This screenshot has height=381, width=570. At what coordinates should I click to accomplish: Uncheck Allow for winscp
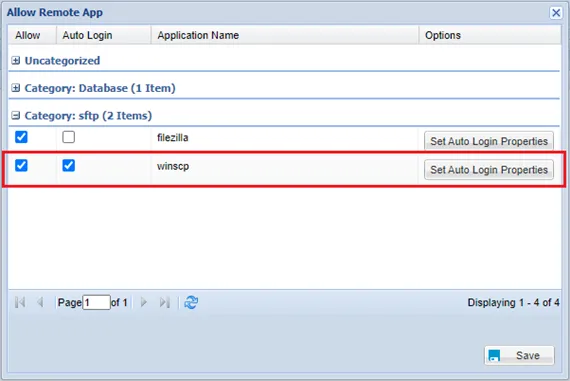coord(21,165)
